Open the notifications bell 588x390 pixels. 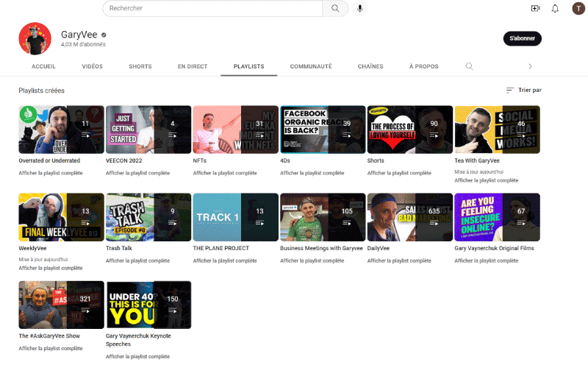point(555,8)
